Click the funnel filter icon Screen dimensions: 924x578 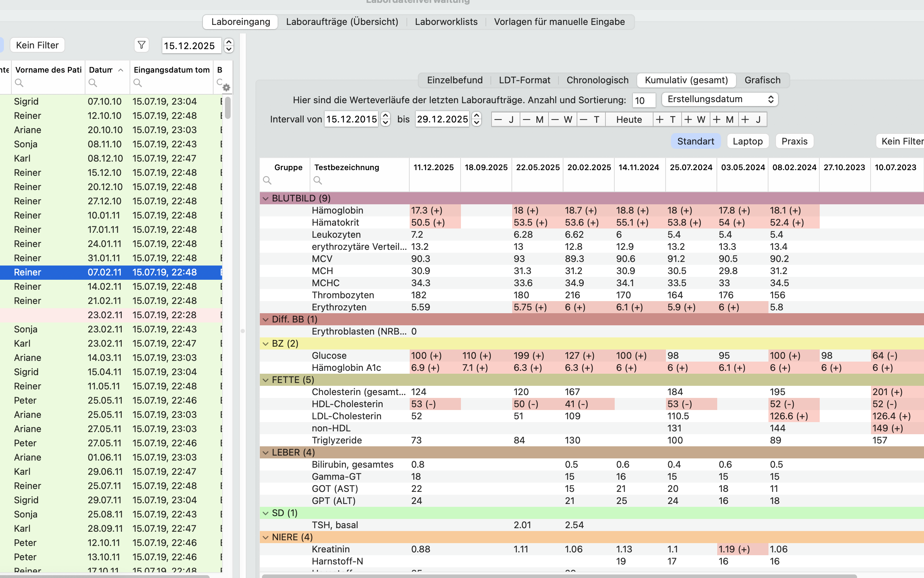click(141, 45)
